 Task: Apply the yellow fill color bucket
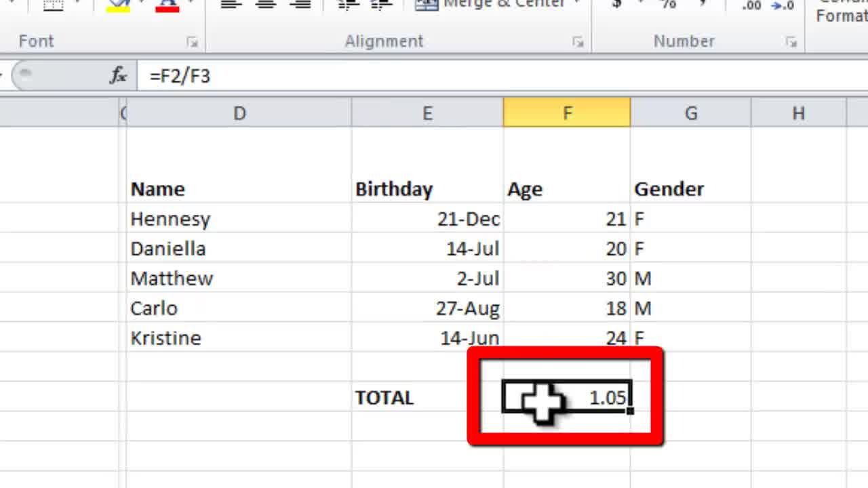[119, 5]
